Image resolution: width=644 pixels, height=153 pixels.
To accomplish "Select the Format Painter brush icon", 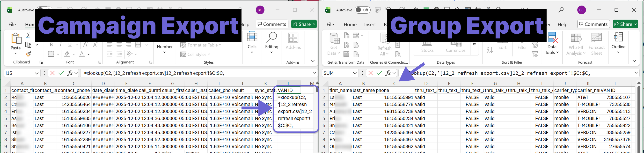I will pos(28,54).
